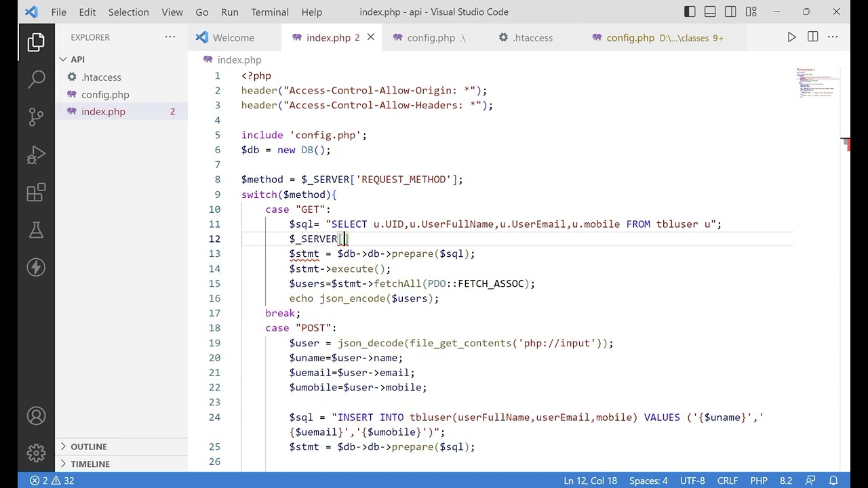Click the notifications bell in status bar

[833, 481]
